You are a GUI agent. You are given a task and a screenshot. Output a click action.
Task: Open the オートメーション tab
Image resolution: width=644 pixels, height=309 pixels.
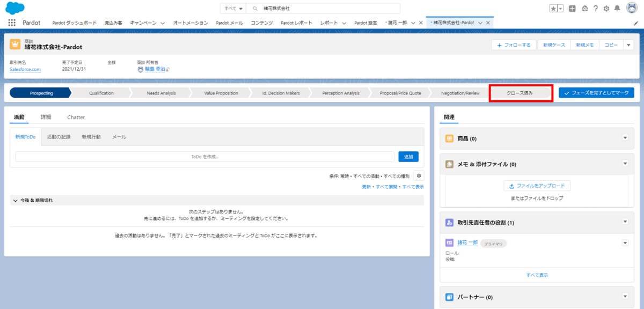tap(190, 23)
